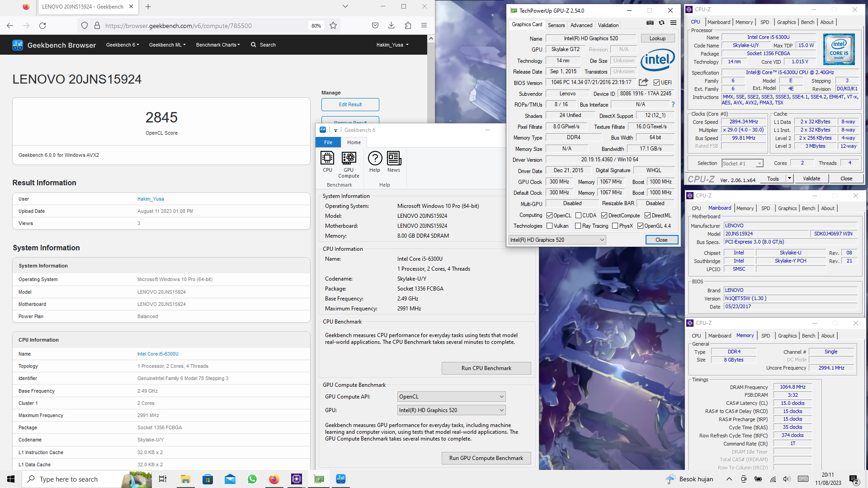Open the GPU-Z hamburger menu icon
The height and width of the screenshot is (488, 868).
click(673, 23)
